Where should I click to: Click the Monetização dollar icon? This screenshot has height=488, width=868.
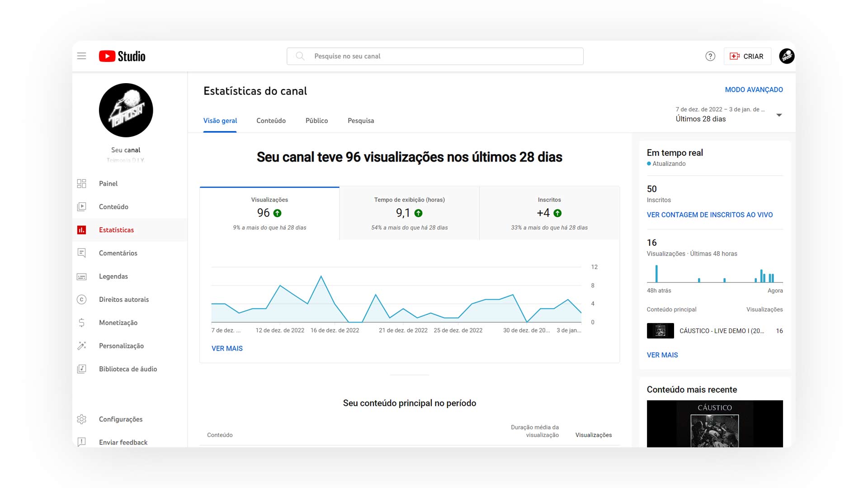pos(82,322)
